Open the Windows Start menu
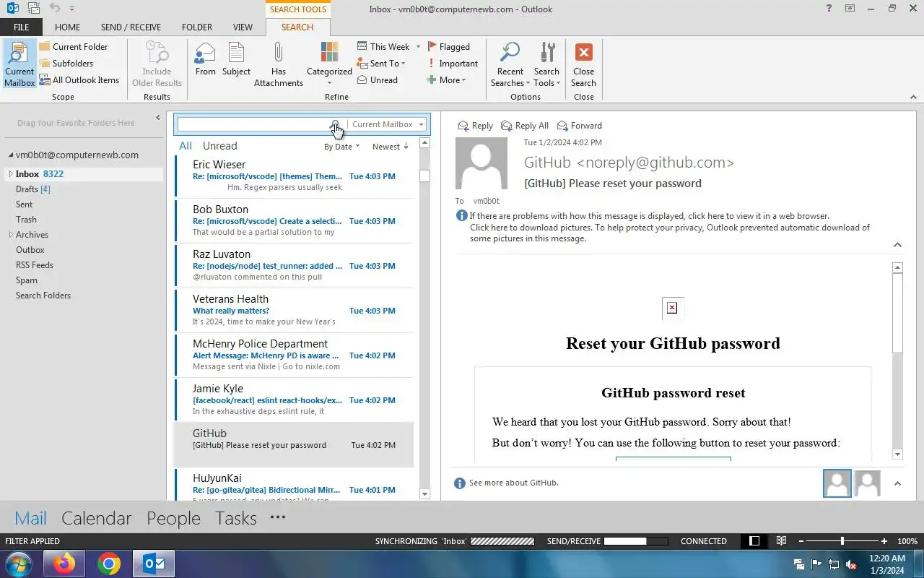 19,564
